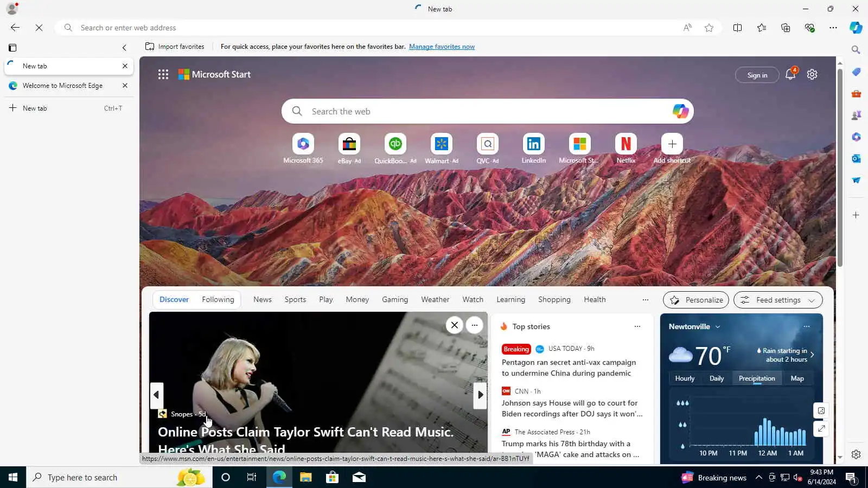Open the LinkedIn shortcut tile

(534, 149)
